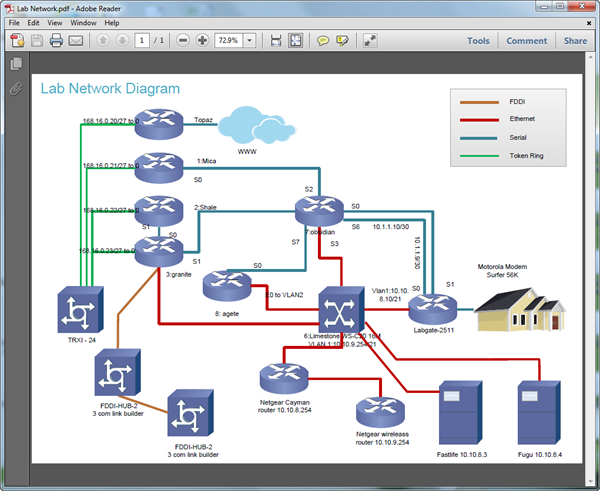Go to previous page arrow
The height and width of the screenshot is (491, 600).
click(x=103, y=40)
